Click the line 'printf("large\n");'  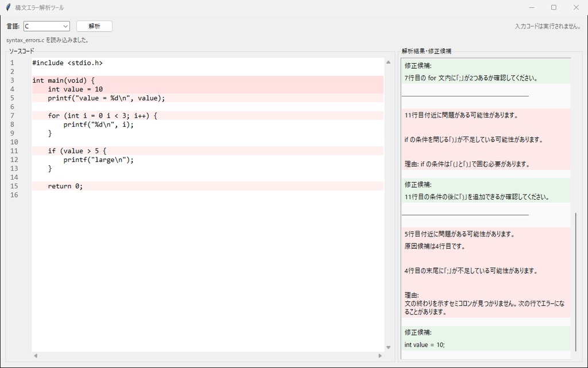point(98,160)
